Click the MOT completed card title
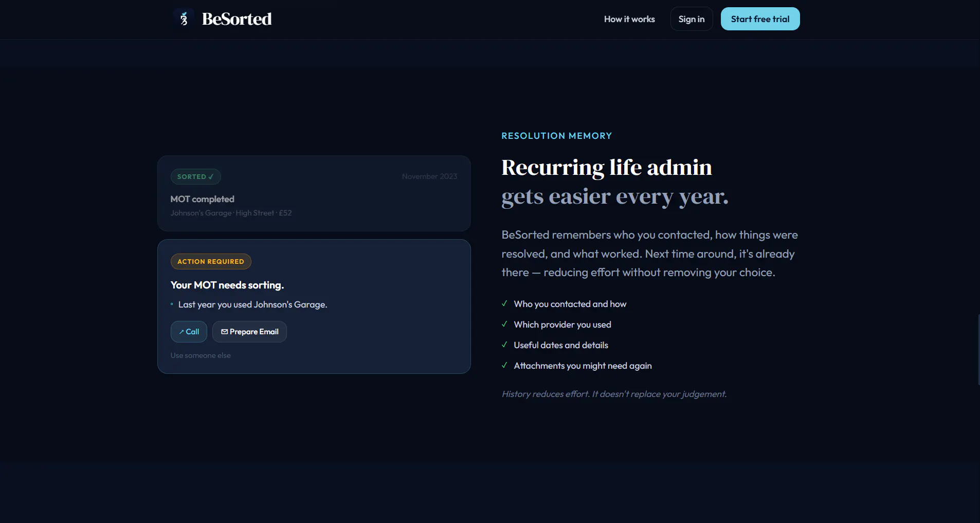The height and width of the screenshot is (523, 980). pyautogui.click(x=203, y=199)
